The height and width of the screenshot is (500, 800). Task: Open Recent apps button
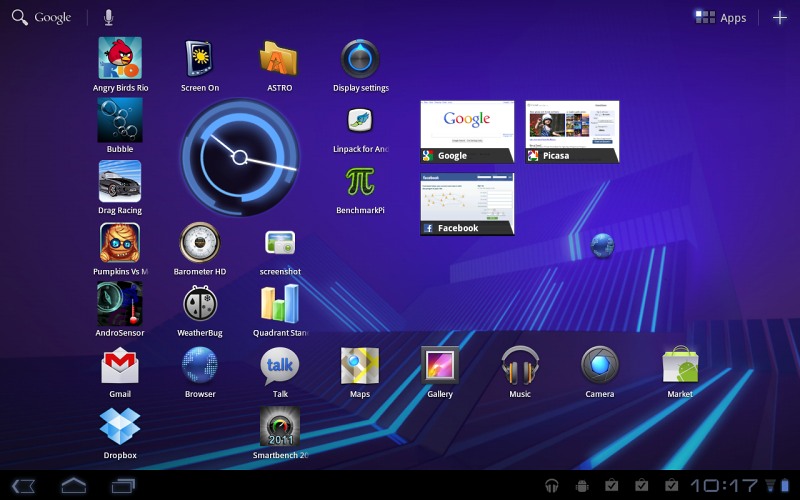pyautogui.click(x=123, y=486)
